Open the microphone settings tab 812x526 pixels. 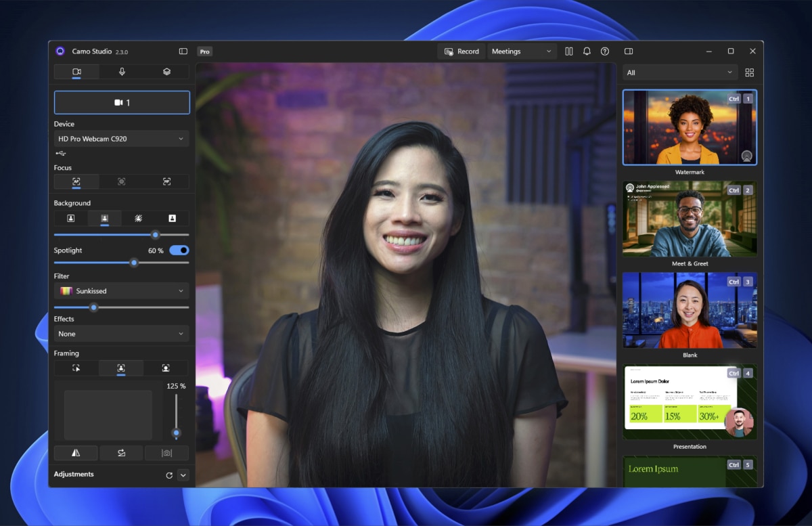click(122, 72)
